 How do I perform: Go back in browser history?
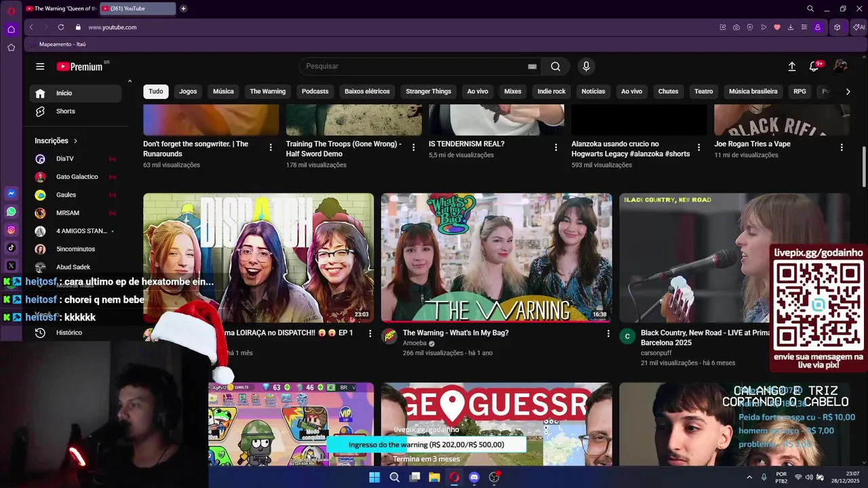(31, 27)
